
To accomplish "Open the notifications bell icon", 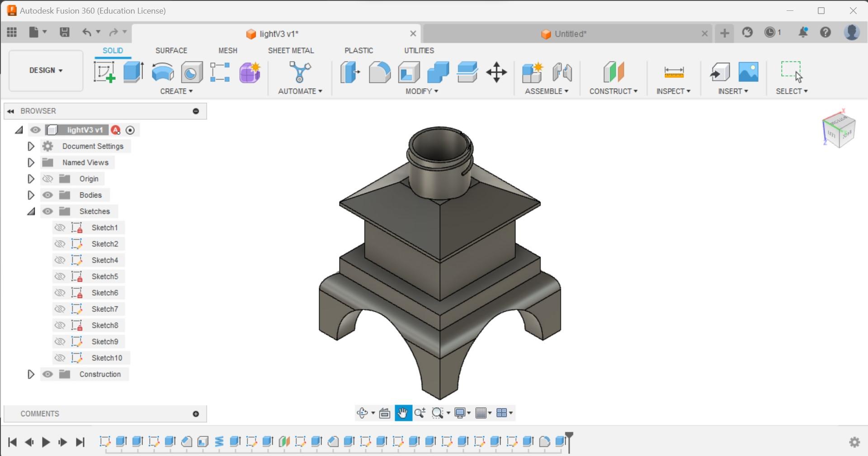I will [803, 33].
